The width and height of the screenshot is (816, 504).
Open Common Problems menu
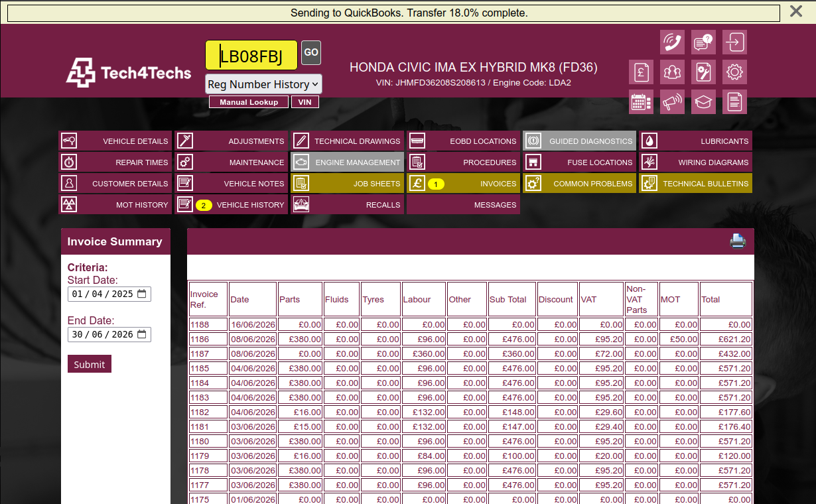[x=579, y=183]
